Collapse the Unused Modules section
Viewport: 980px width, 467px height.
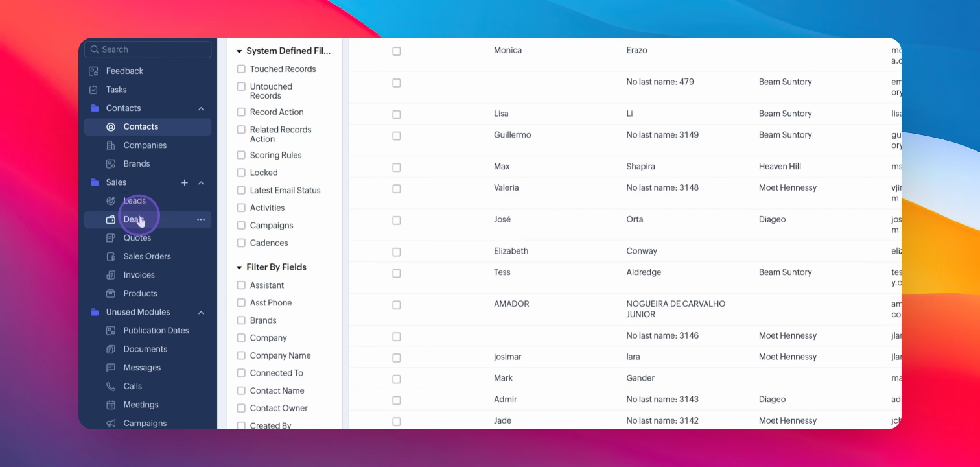tap(201, 313)
